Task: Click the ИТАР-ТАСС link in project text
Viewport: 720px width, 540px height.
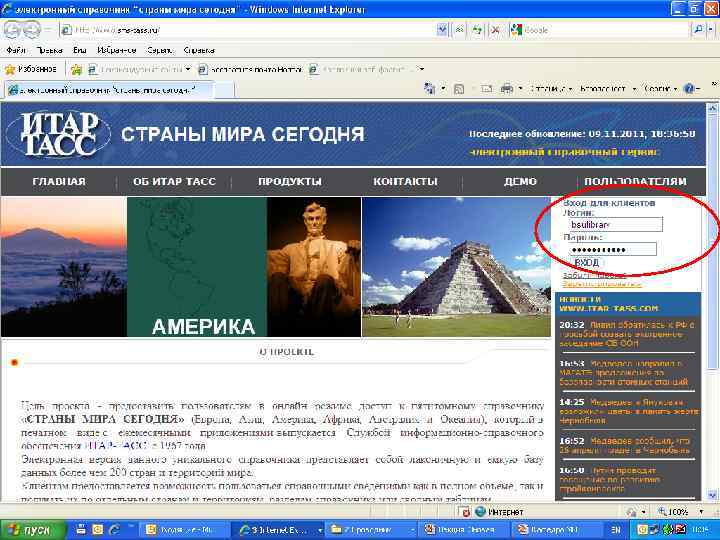Action: click(117, 445)
